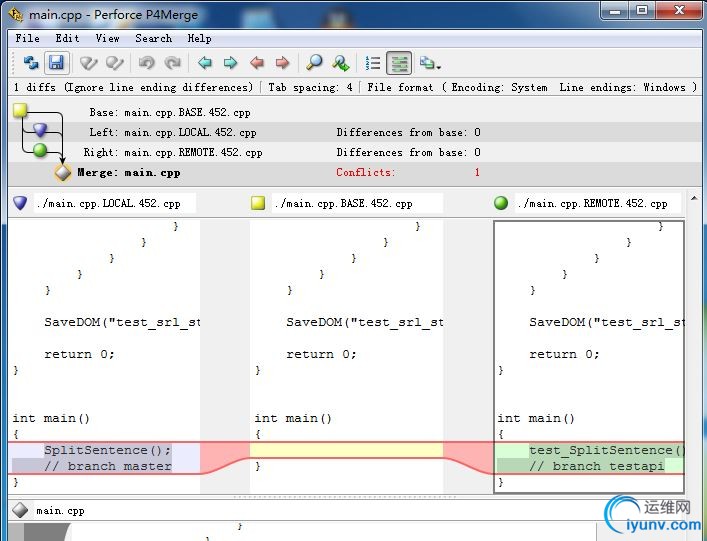Click 'Encoding: System' in the status line
707x541 pixels.
point(500,87)
